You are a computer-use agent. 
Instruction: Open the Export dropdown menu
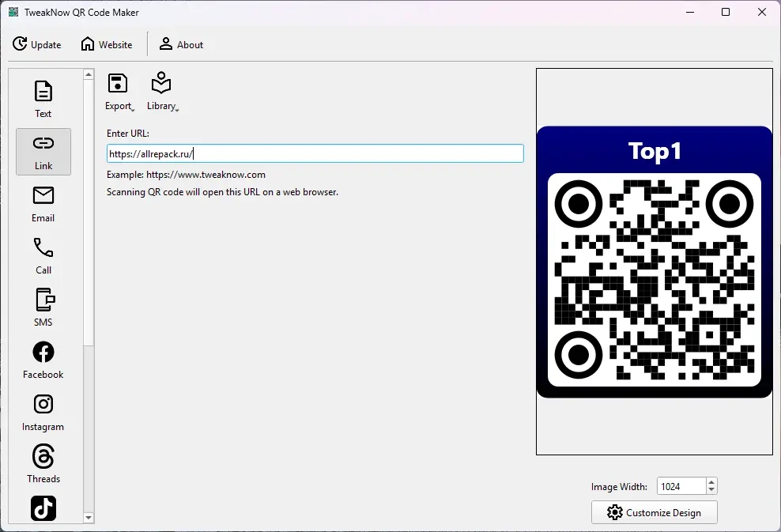coord(119,92)
